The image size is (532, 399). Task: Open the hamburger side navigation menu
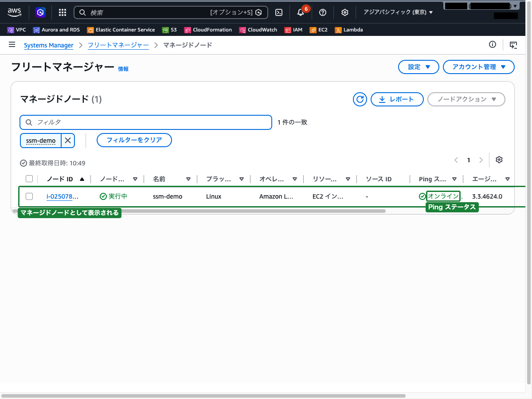click(x=12, y=45)
